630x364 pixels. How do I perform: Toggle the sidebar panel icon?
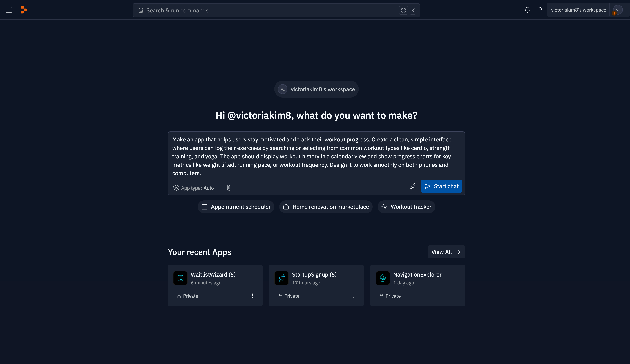coord(9,10)
